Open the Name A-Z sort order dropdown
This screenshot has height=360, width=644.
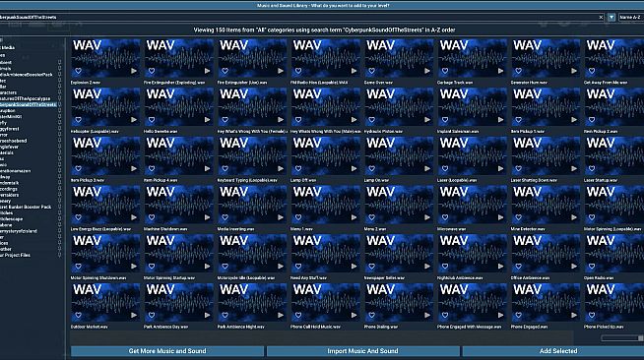click(631, 18)
